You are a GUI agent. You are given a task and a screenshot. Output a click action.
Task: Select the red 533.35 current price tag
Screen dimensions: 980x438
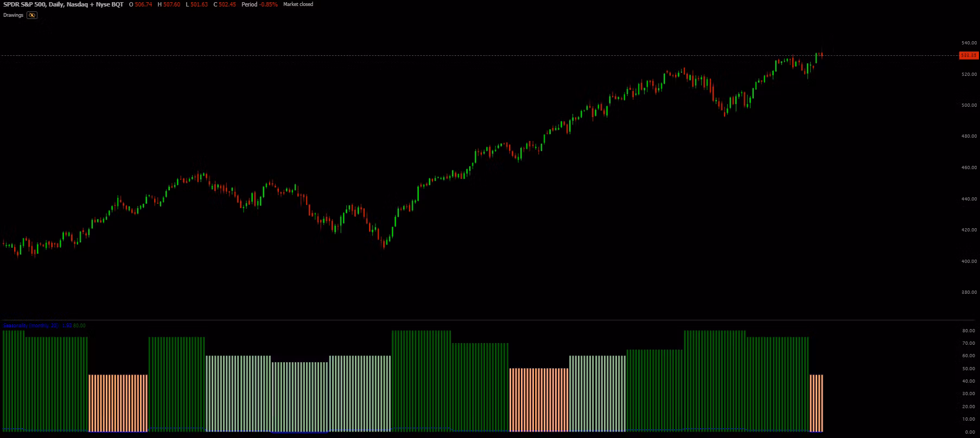click(969, 55)
